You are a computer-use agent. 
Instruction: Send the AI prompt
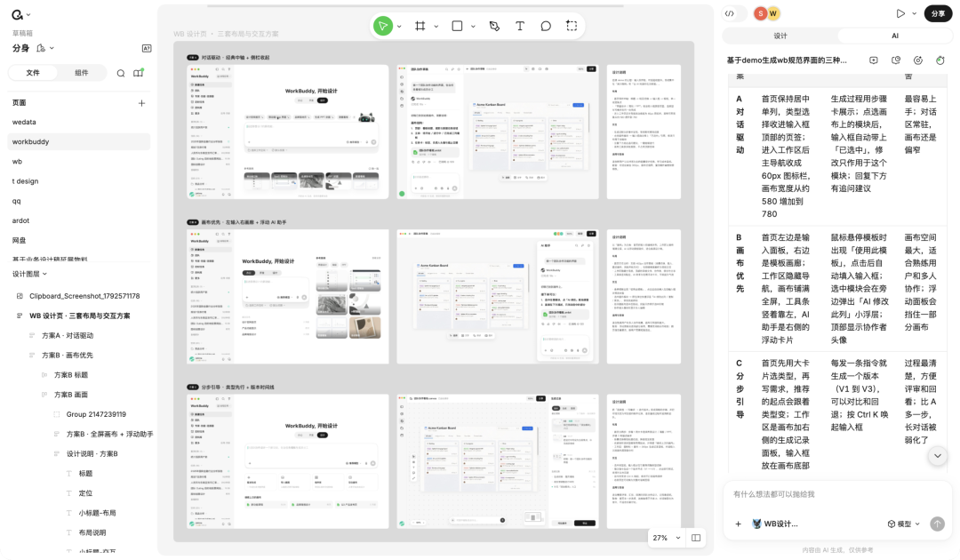tap(937, 524)
